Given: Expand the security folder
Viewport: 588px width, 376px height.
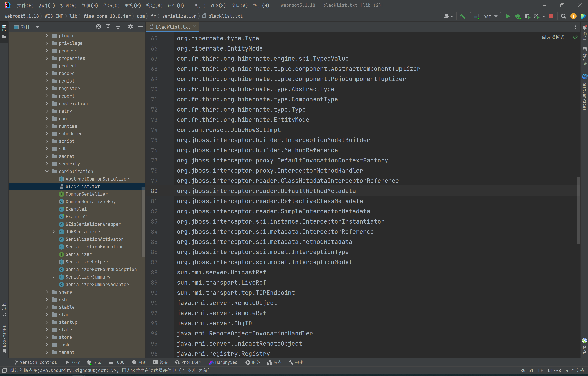Looking at the screenshot, I should click(47, 164).
